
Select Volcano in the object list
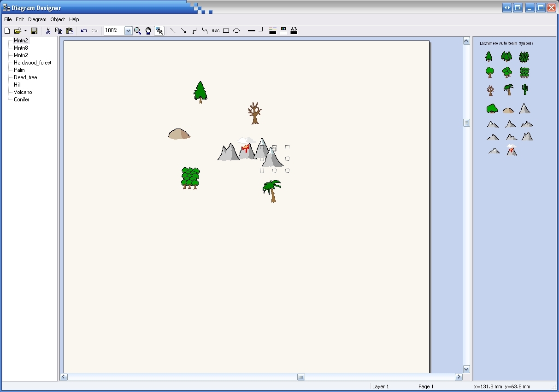pyautogui.click(x=23, y=92)
